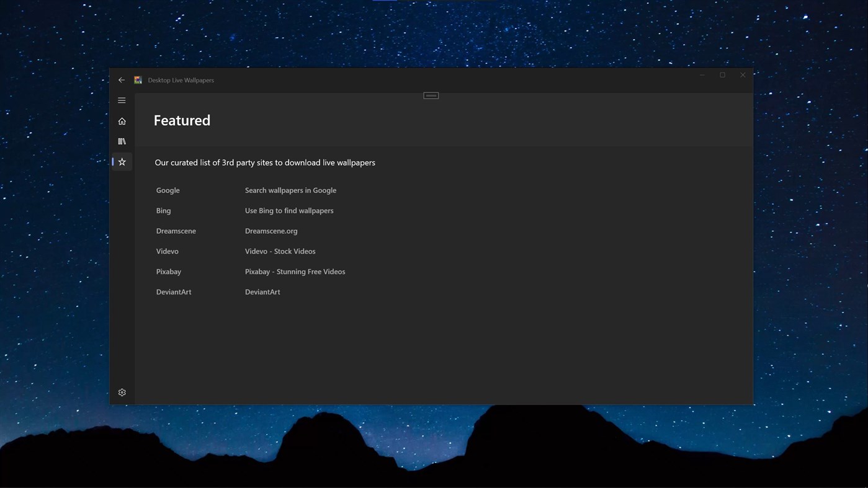This screenshot has width=868, height=488.
Task: Click the 'Dreamscene.org' description
Action: [x=271, y=231]
